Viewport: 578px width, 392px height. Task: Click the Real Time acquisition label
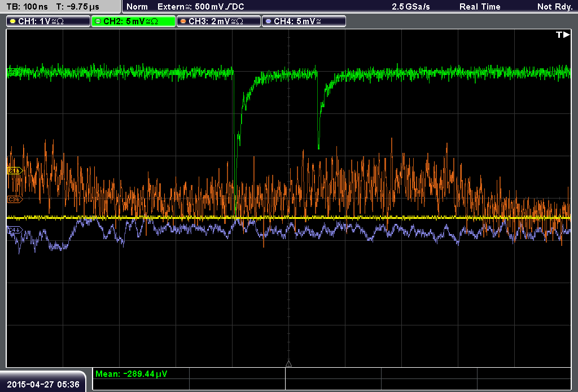[480, 7]
